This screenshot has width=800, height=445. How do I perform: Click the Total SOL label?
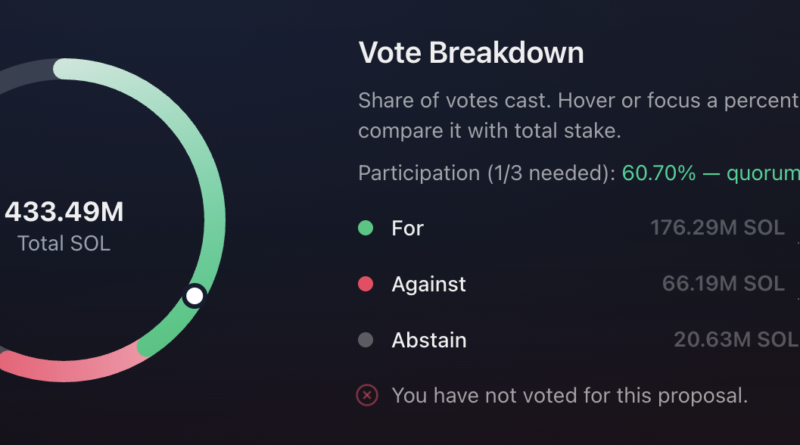click(64, 243)
